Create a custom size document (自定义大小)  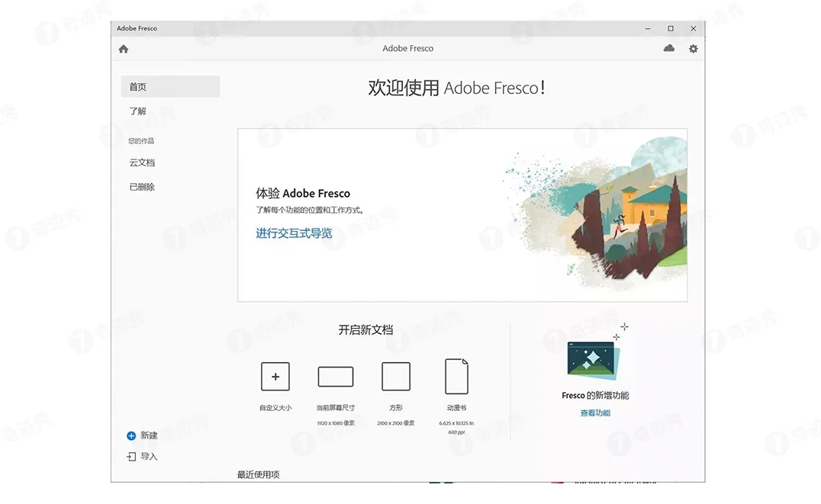275,376
